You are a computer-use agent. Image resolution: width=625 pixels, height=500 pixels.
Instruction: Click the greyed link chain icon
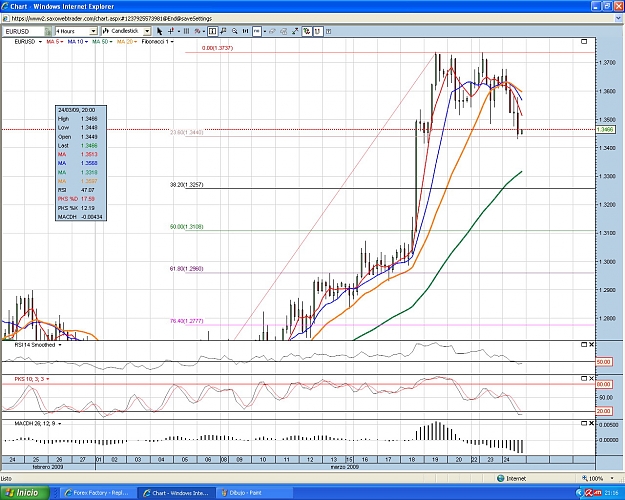tap(273, 31)
